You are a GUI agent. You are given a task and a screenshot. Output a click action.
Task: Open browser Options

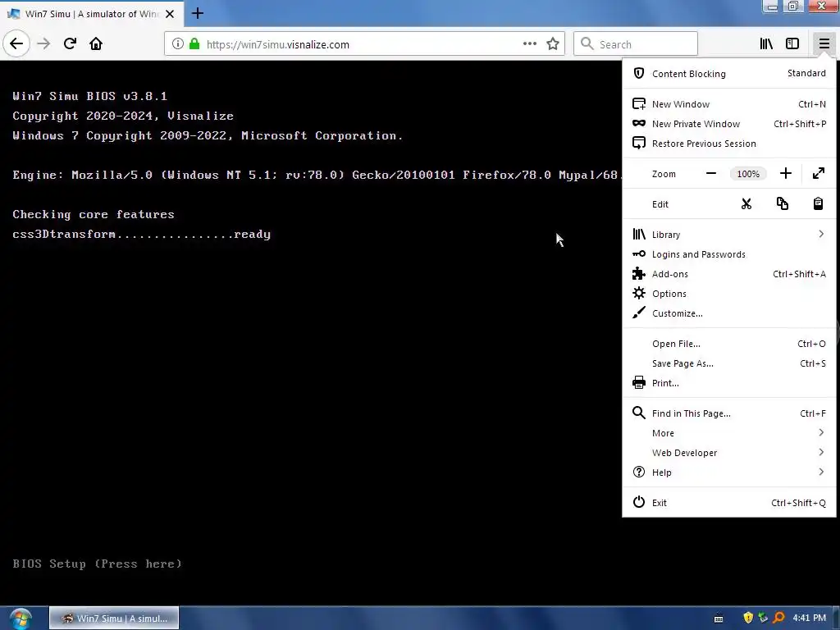[728, 294]
